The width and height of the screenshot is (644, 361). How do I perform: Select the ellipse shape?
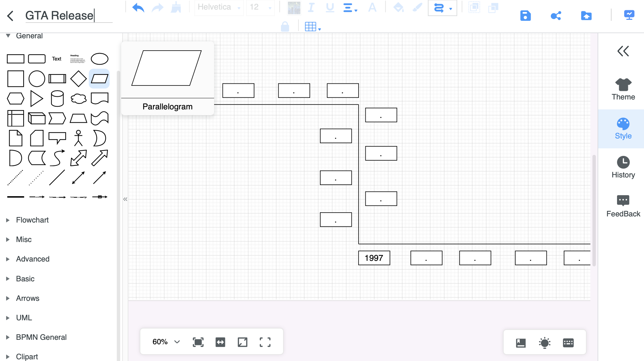(x=100, y=59)
